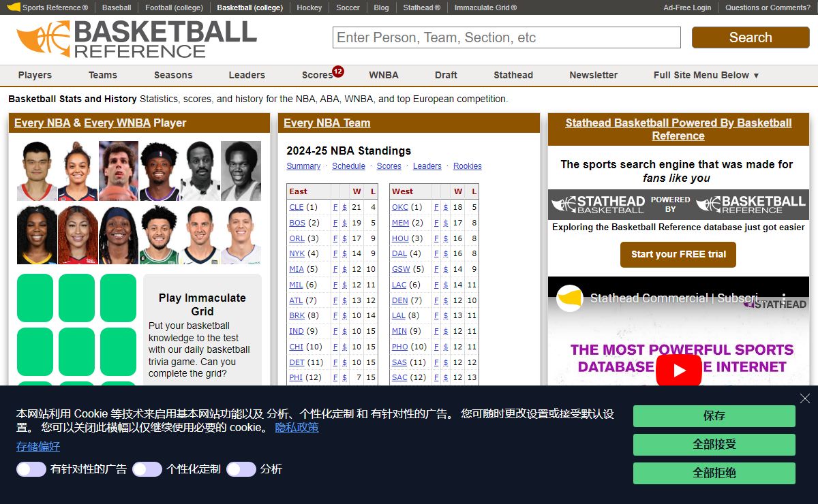This screenshot has height=504, width=818.
Task: Open the Players menu
Action: pyautogui.click(x=35, y=75)
